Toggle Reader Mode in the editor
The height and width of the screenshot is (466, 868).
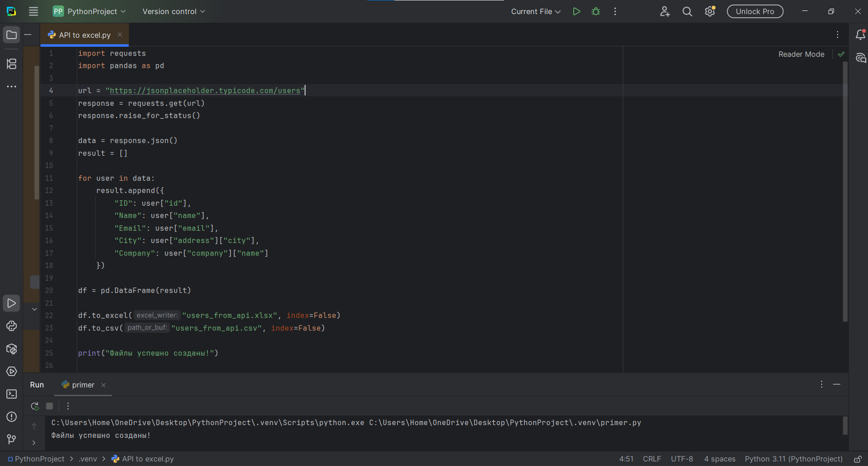coord(801,54)
